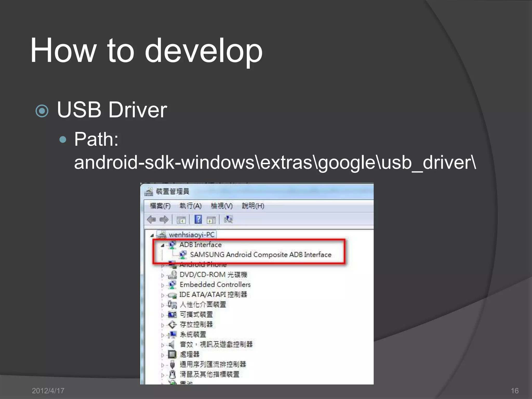Click the 'USB Driver' bullet text
This screenshot has height=399, width=532.
click(x=112, y=110)
